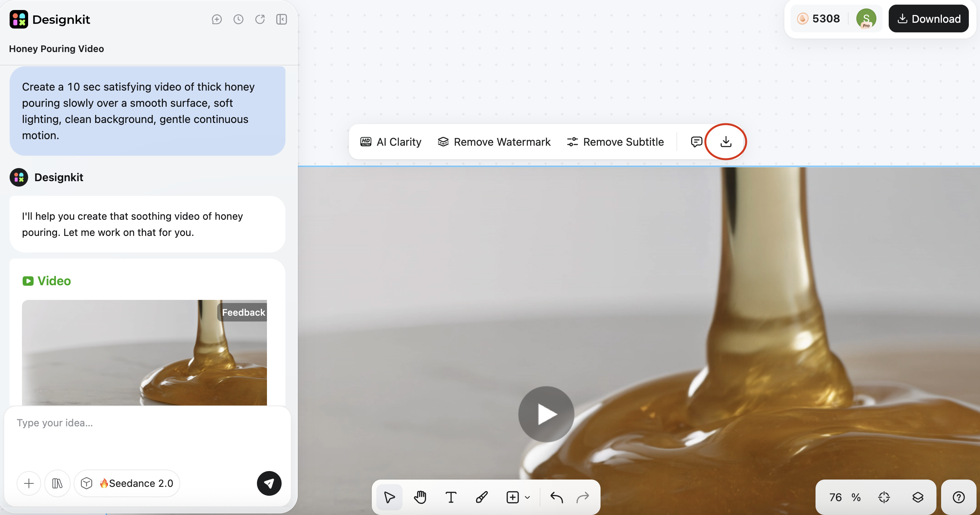Click the Type your idea input field

point(147,436)
